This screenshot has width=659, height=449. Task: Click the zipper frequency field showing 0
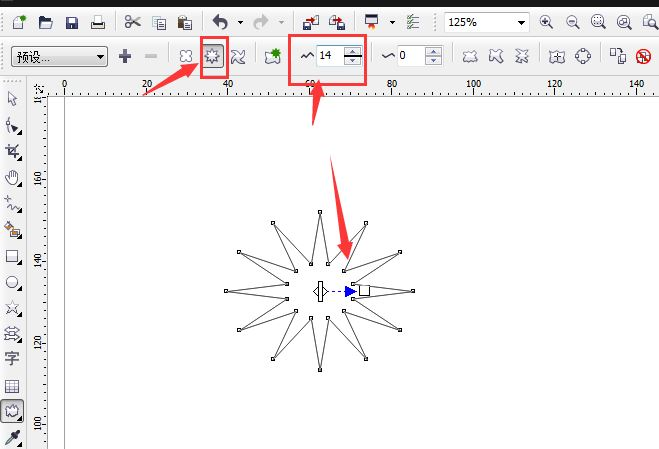[411, 55]
